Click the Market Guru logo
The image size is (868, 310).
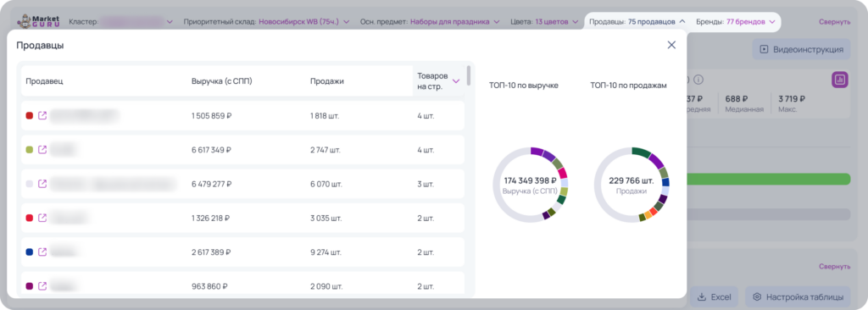39,21
